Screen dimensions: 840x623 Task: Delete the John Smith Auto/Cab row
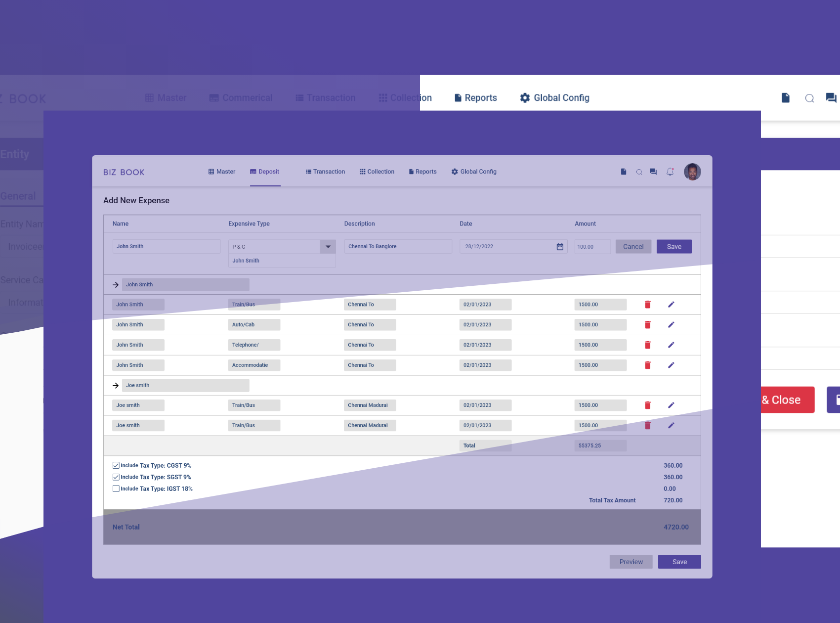[x=647, y=325]
